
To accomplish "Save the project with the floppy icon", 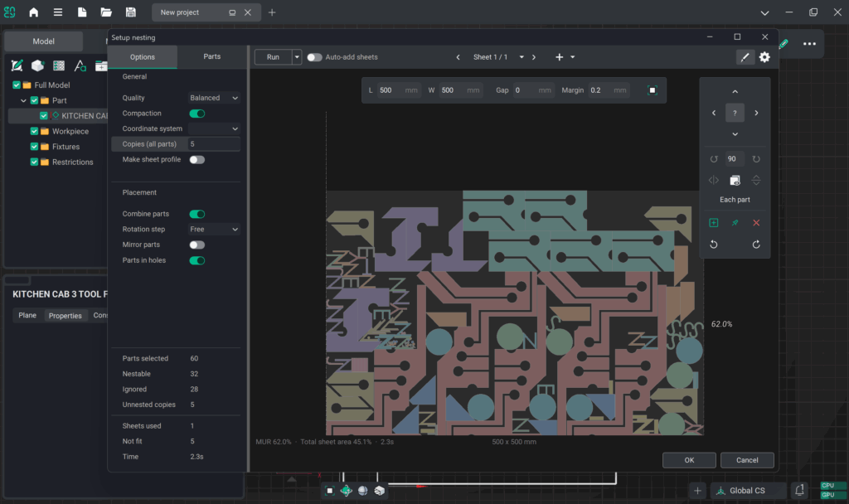I will coord(130,12).
